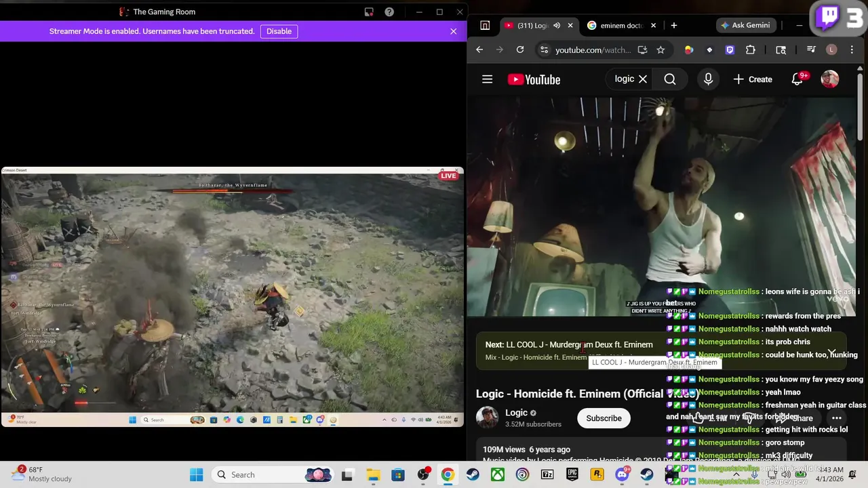Click the YouTube address bar URL
Image resolution: width=868 pixels, height=488 pixels.
pyautogui.click(x=593, y=49)
